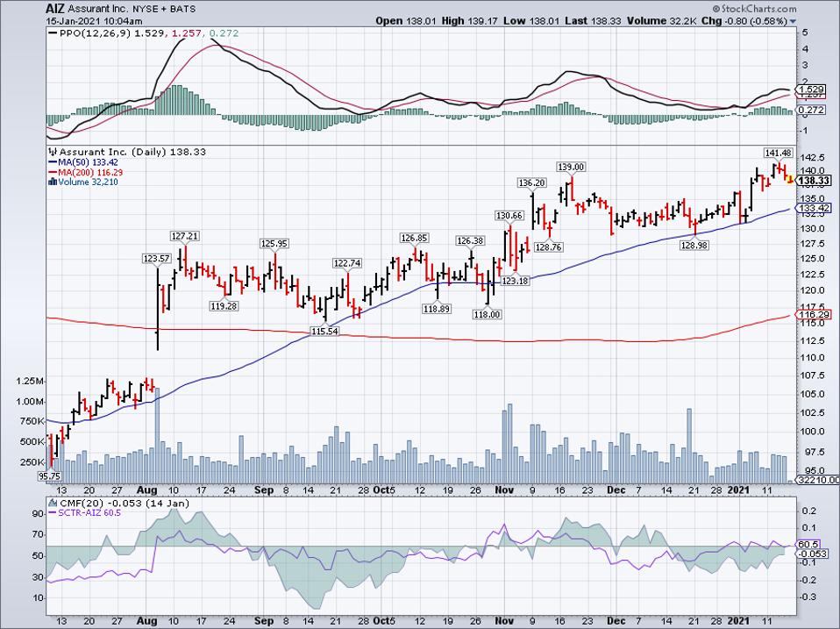The width and height of the screenshot is (840, 629).
Task: Open the dropdown arrow beside the Chg value
Action: point(793,21)
